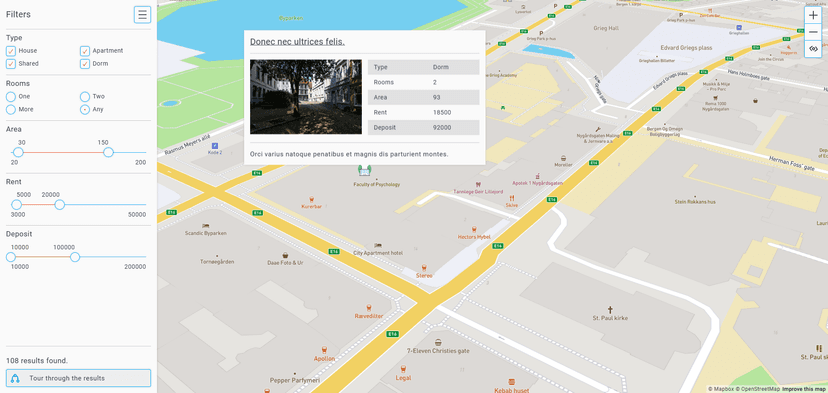
Task: Zoom in on the map
Action: (813, 15)
